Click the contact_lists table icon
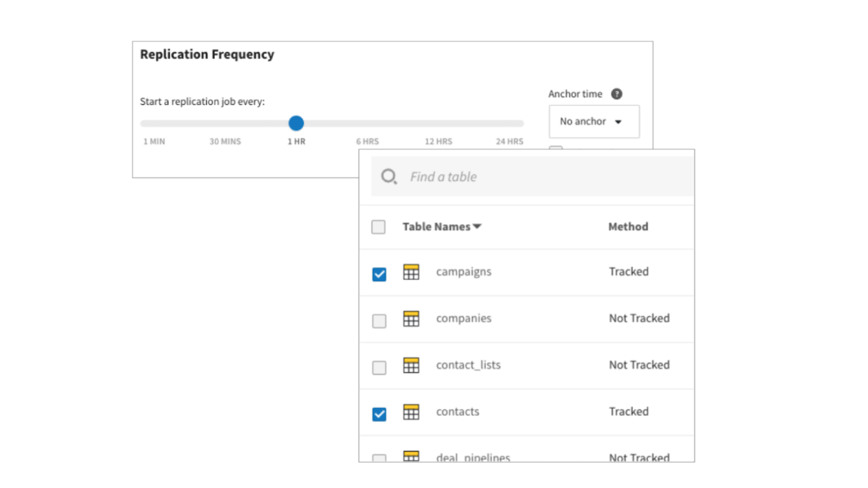The width and height of the screenshot is (868, 488). click(412, 365)
